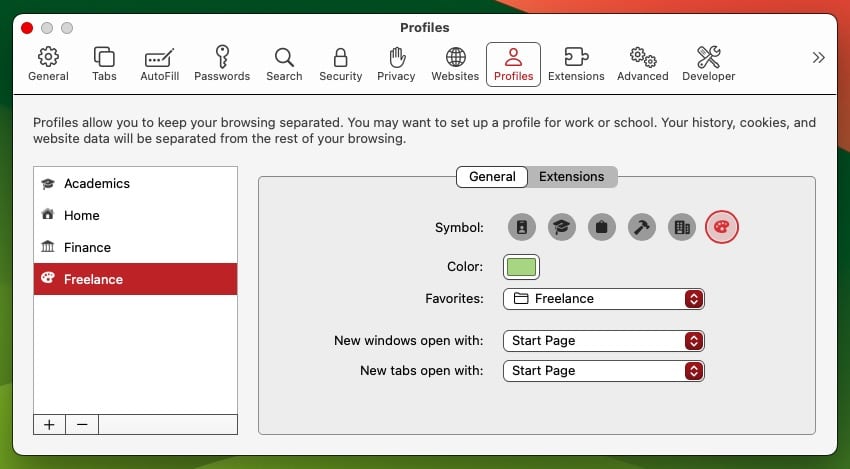
Task: Open the Privacy hand icon pane
Action: [x=396, y=64]
